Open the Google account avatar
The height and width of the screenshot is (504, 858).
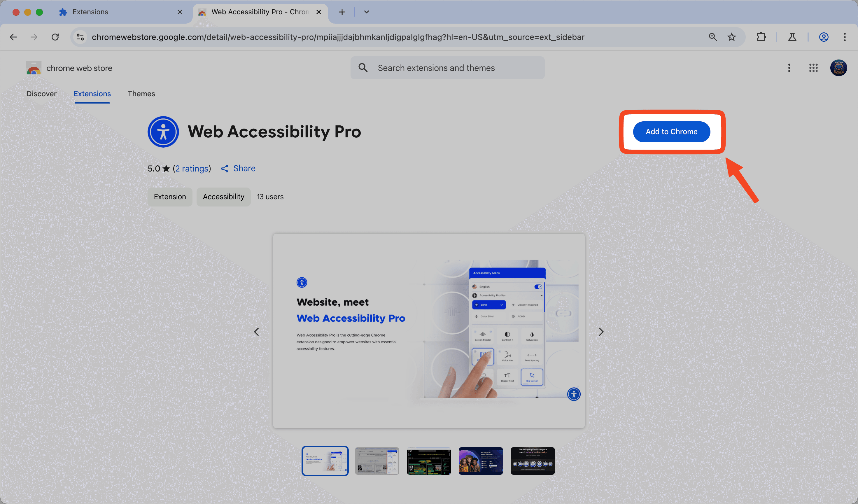click(838, 68)
